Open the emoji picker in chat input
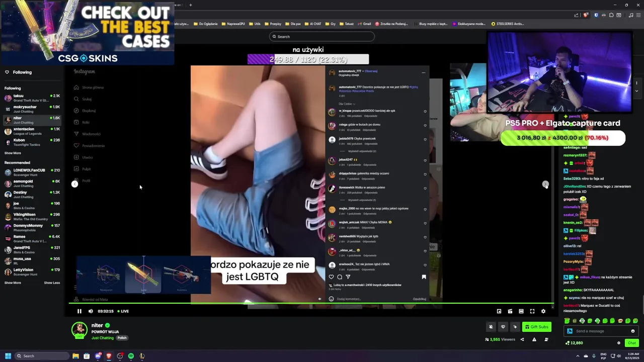The height and width of the screenshot is (362, 644). tap(633, 331)
